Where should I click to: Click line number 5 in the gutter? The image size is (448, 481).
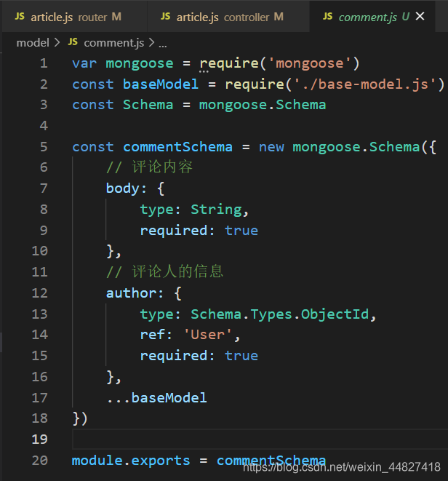[44, 147]
